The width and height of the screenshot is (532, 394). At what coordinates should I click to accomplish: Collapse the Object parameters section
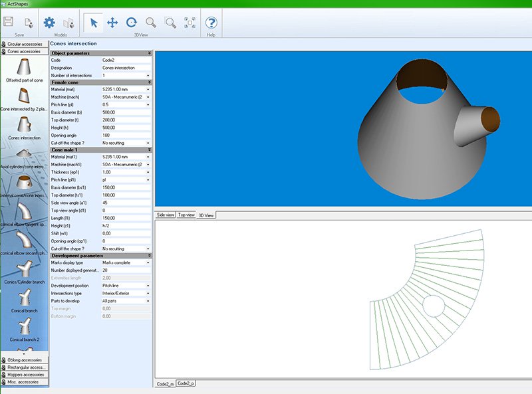pos(149,52)
